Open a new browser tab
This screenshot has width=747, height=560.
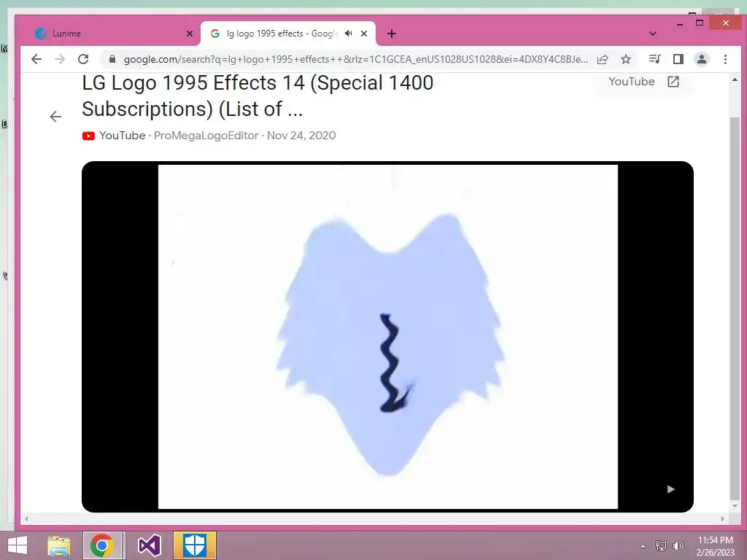pyautogui.click(x=392, y=34)
